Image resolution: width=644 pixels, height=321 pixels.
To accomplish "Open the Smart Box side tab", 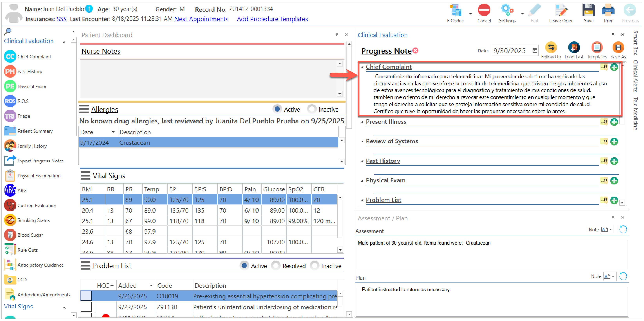I will coord(635,43).
